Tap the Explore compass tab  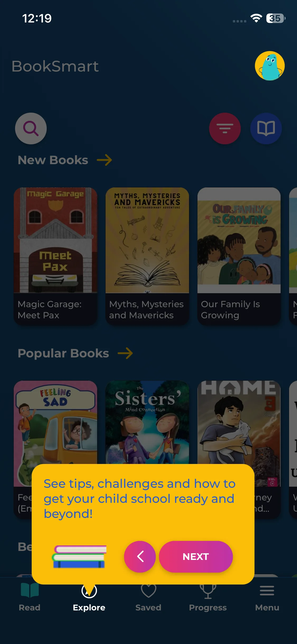tap(89, 597)
